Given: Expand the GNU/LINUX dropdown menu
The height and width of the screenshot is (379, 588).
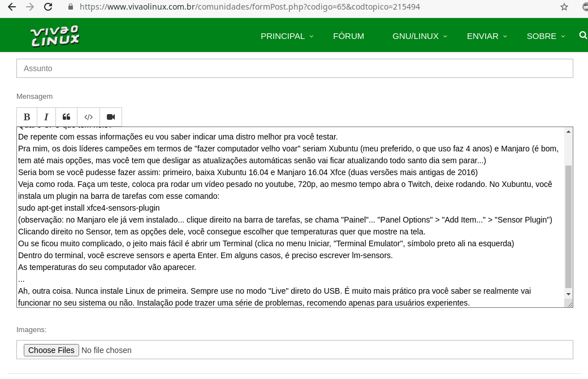Looking at the screenshot, I should 420,36.
